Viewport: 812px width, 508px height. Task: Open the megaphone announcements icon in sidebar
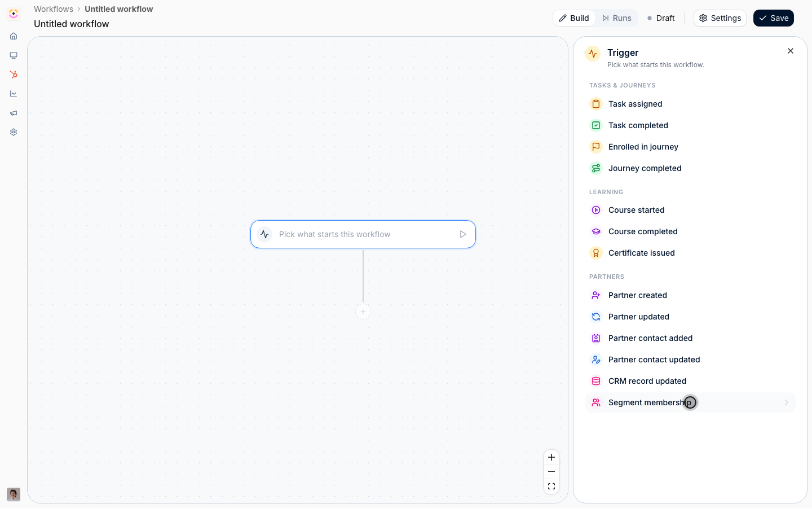14,113
